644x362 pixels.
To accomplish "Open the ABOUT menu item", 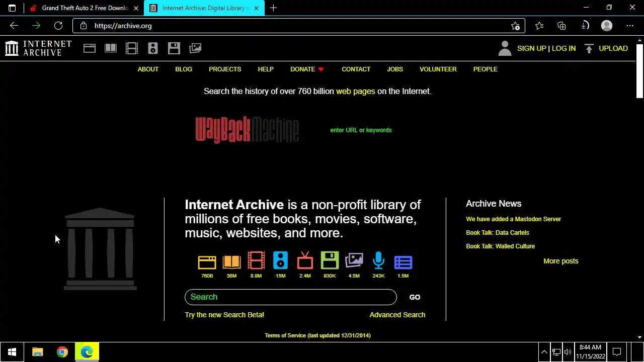I will pos(148,69).
